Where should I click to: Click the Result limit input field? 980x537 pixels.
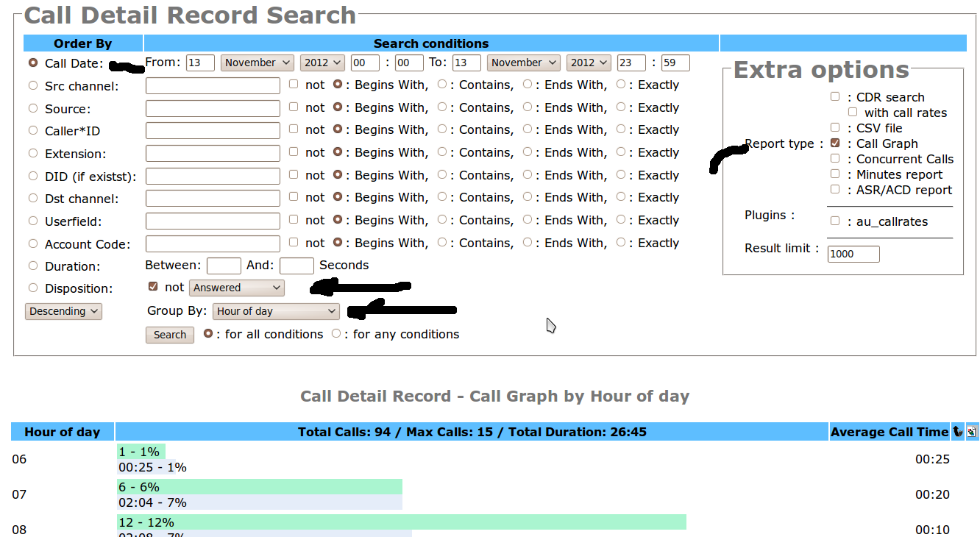point(853,254)
